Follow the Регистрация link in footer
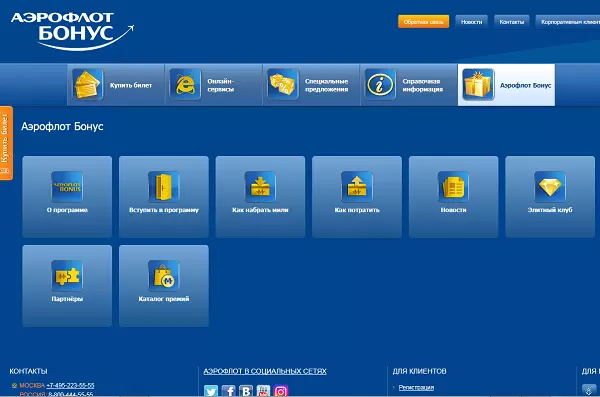Image resolution: width=600 pixels, height=397 pixels. point(416,387)
